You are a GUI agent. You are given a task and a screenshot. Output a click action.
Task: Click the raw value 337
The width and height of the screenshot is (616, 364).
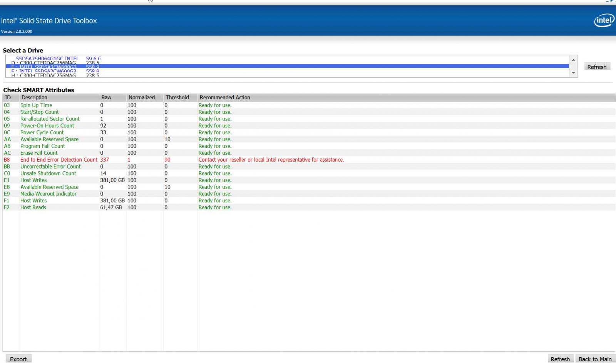[105, 160]
